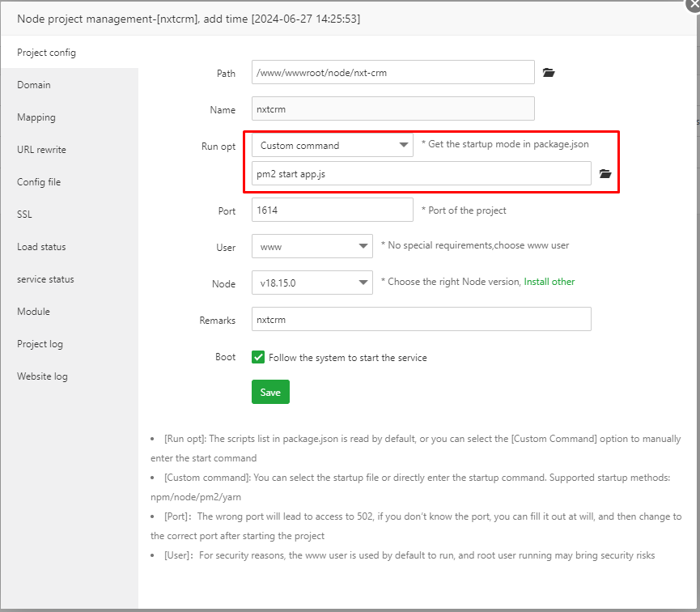Screen dimensions: 700x612
Task: Toggle Follow the system to start checkbox
Action: (258, 357)
